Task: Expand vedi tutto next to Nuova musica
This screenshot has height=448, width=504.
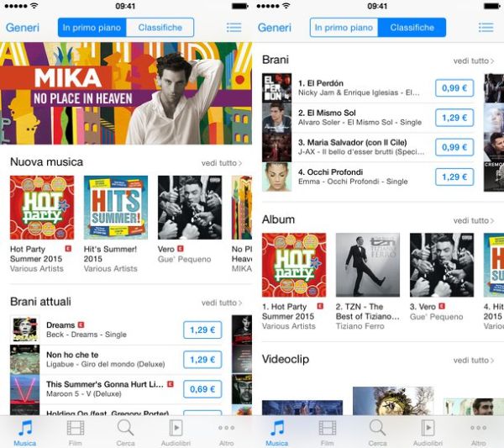Action: pyautogui.click(x=222, y=163)
